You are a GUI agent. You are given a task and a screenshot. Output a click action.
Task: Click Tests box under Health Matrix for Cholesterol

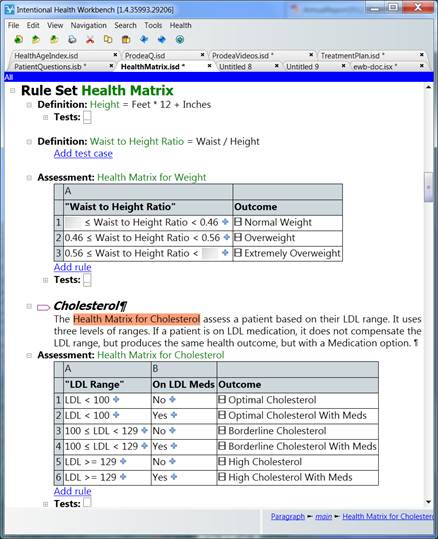87,502
